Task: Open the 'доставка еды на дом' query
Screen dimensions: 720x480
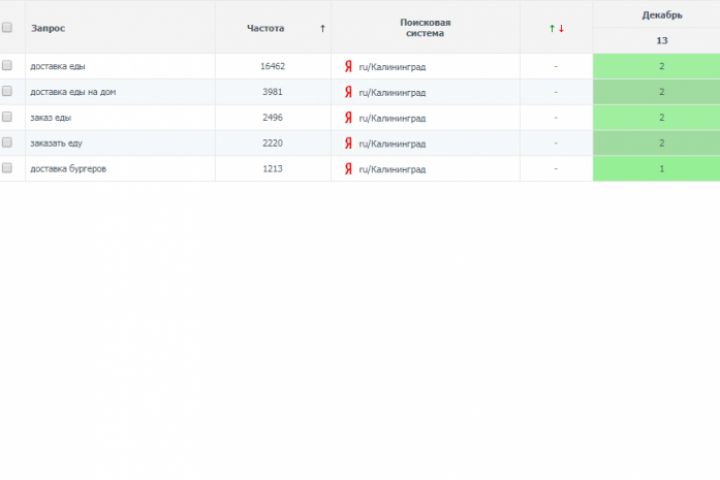Action: click(x=73, y=92)
